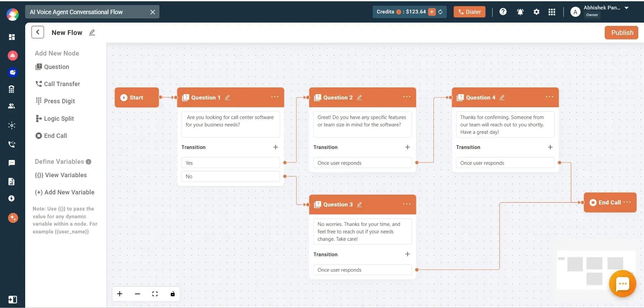The width and height of the screenshot is (644, 308).
Task: Click Add New Variable link
Action: click(x=65, y=192)
